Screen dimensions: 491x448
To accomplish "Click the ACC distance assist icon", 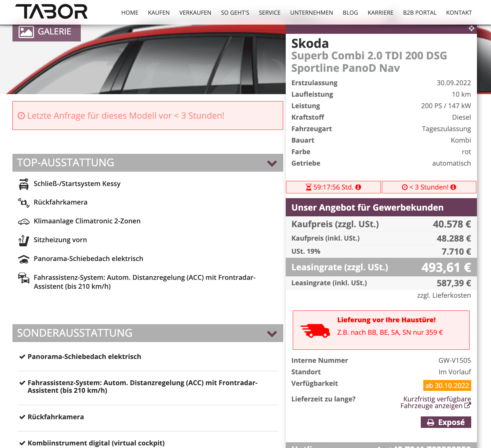I will point(24,278).
